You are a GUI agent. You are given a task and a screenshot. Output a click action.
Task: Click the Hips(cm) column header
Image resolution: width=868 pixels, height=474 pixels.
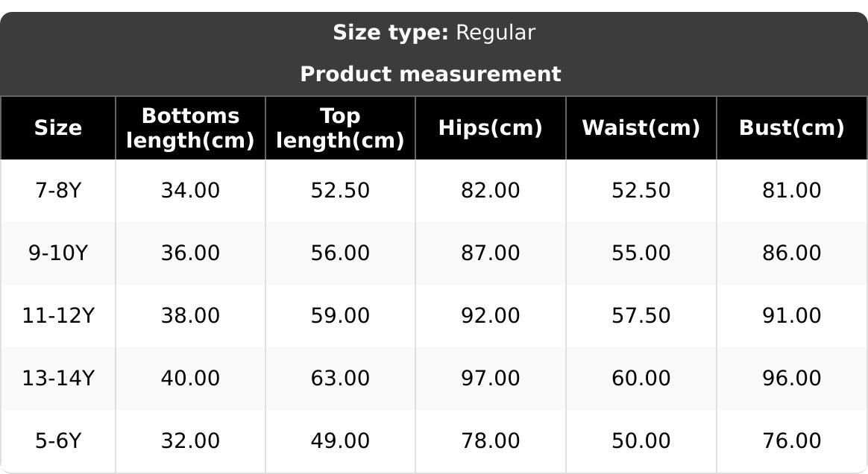pyautogui.click(x=490, y=128)
